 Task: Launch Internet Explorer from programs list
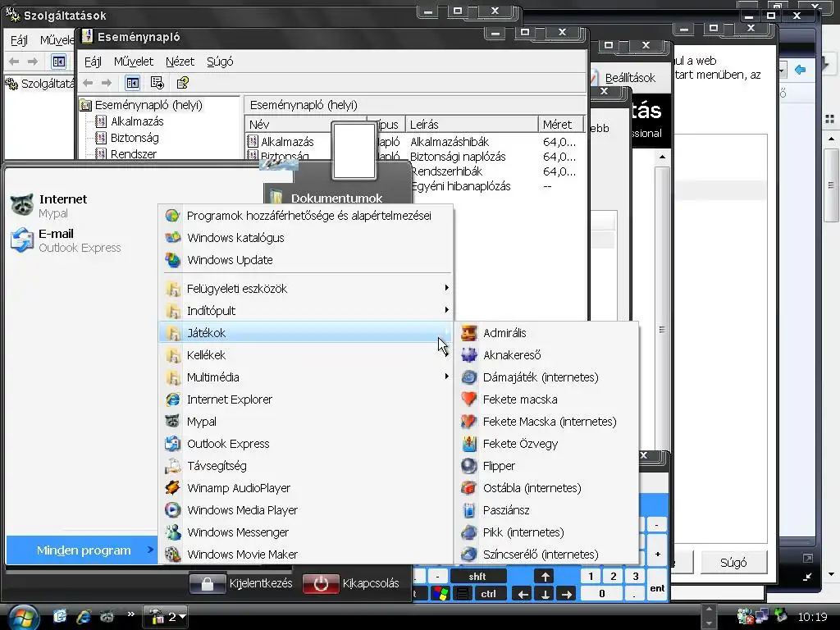pyautogui.click(x=306, y=399)
